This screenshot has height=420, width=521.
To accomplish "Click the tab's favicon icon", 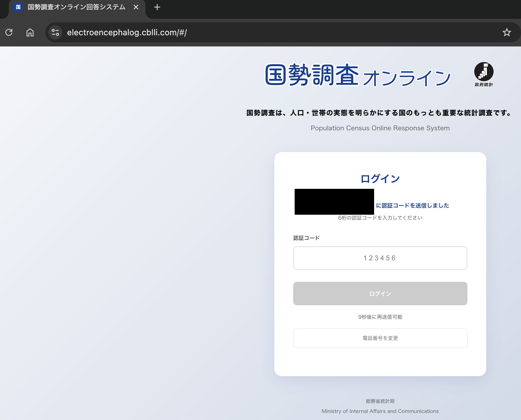I will 18,7.
